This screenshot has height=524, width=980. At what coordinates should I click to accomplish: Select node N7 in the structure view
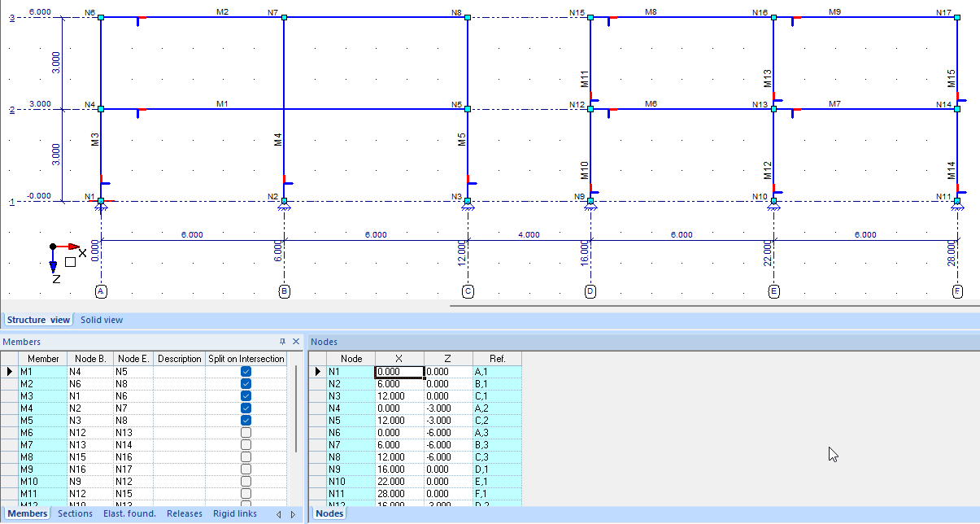[x=284, y=17]
